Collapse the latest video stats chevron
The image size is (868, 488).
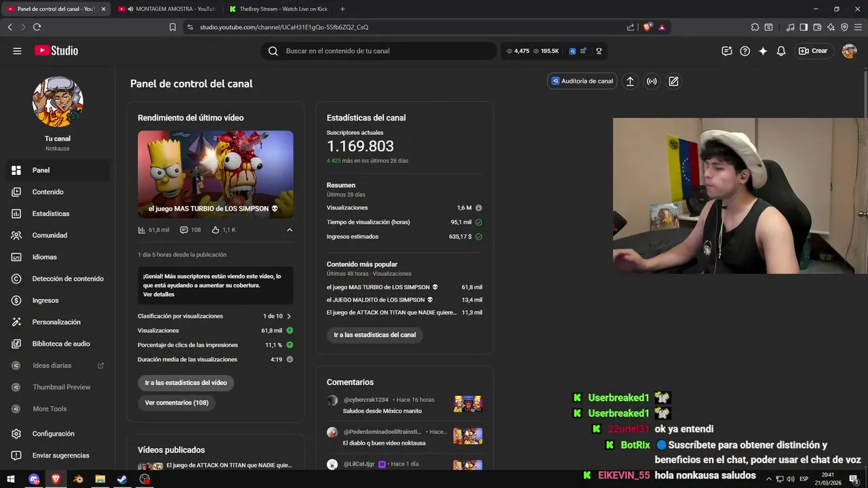290,230
